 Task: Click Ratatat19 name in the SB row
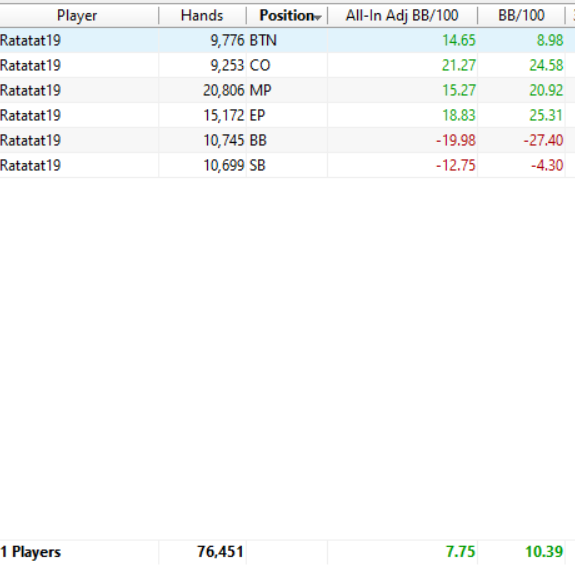pos(30,165)
